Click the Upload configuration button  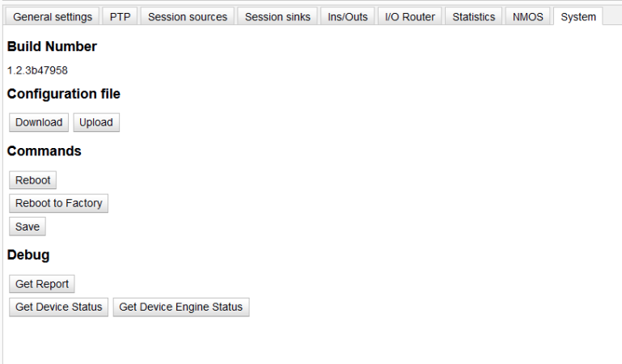click(96, 122)
